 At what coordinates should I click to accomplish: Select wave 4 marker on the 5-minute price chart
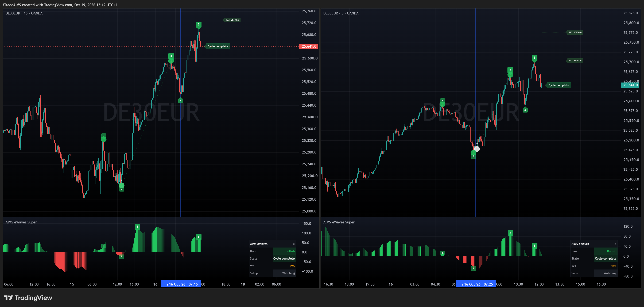click(x=525, y=110)
